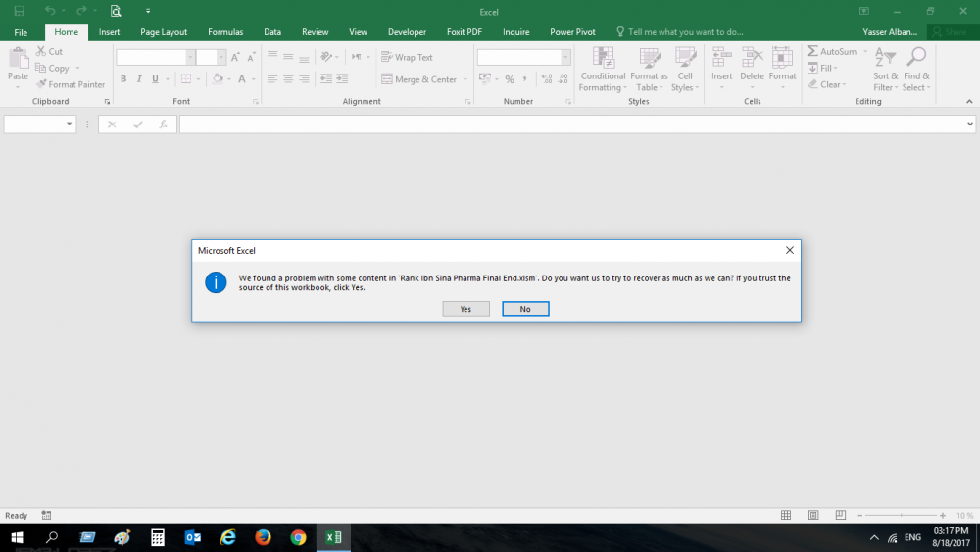Open the Data ribbon tab
Viewport: 980px width, 552px height.
pos(272,32)
